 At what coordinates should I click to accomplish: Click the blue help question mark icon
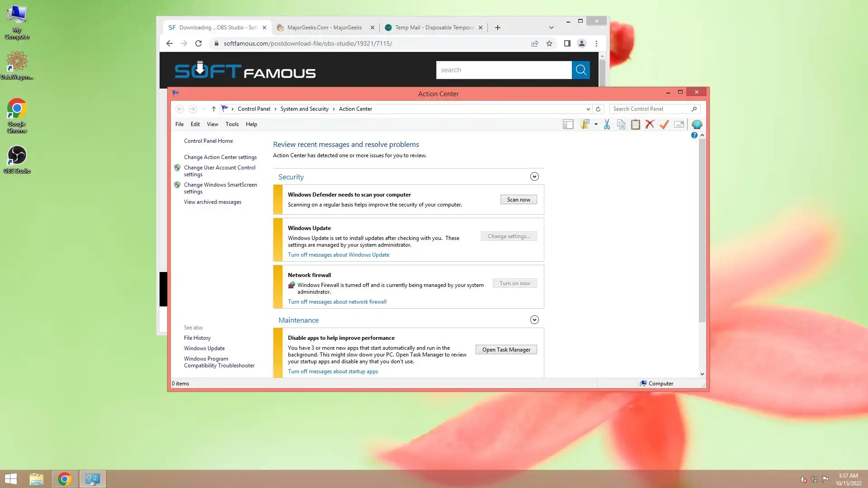point(694,135)
